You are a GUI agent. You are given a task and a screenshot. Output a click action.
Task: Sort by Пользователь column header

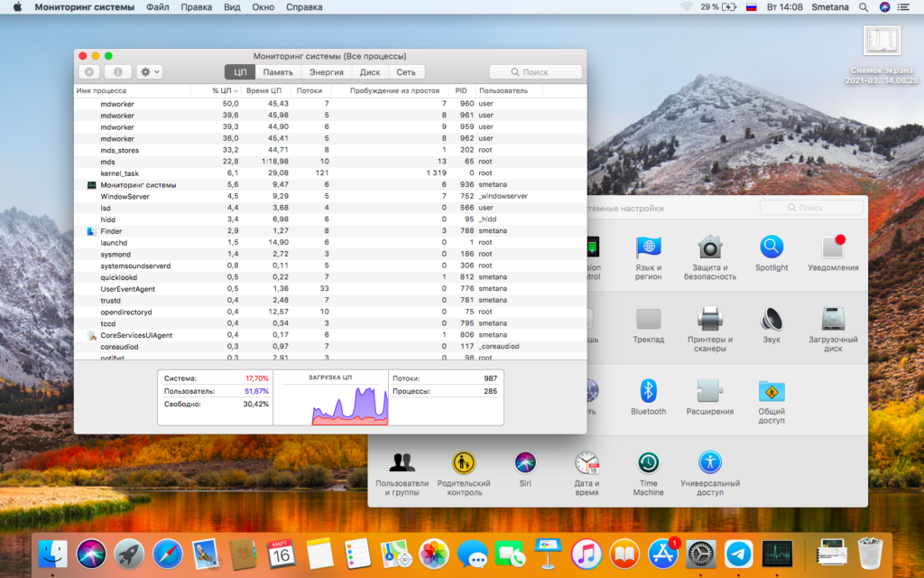[509, 91]
